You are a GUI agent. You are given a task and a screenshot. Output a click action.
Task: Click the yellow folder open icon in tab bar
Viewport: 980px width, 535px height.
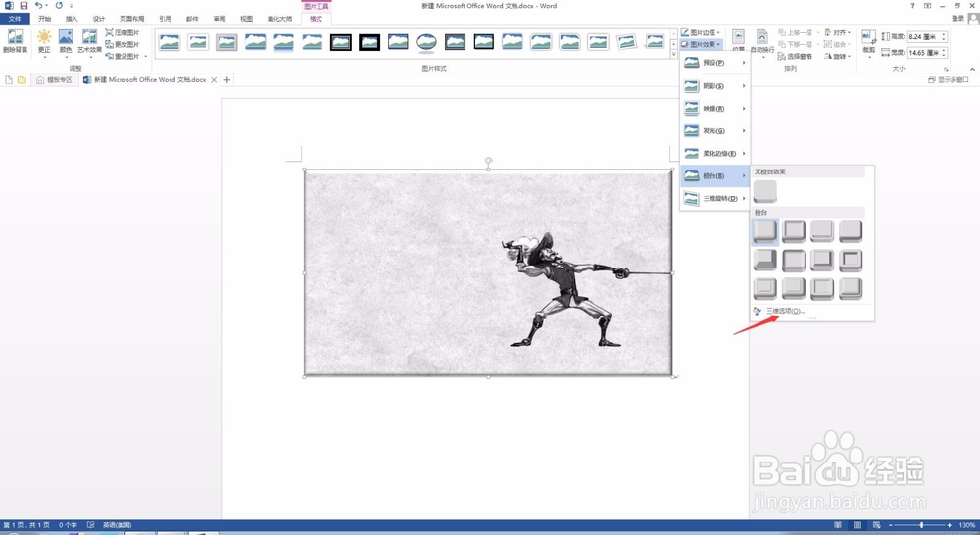tap(22, 80)
